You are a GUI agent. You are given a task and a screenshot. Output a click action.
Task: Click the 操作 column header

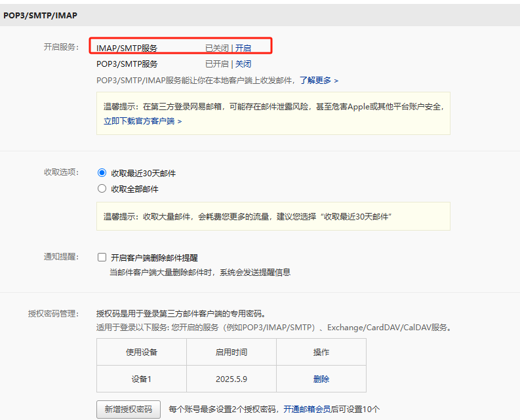click(x=321, y=352)
